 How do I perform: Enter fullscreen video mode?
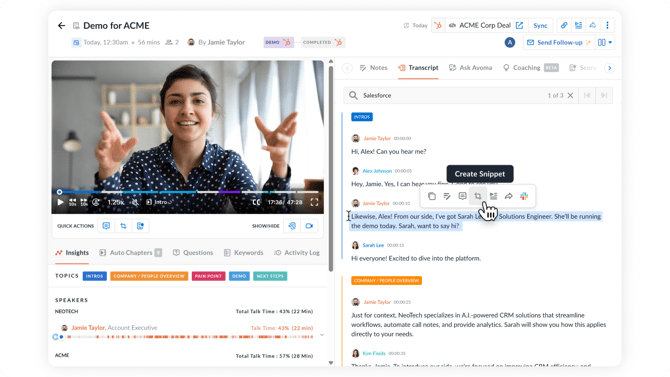coord(314,202)
